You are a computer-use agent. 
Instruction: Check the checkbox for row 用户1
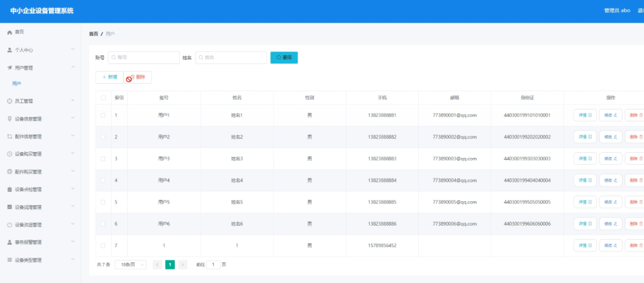pyautogui.click(x=103, y=116)
